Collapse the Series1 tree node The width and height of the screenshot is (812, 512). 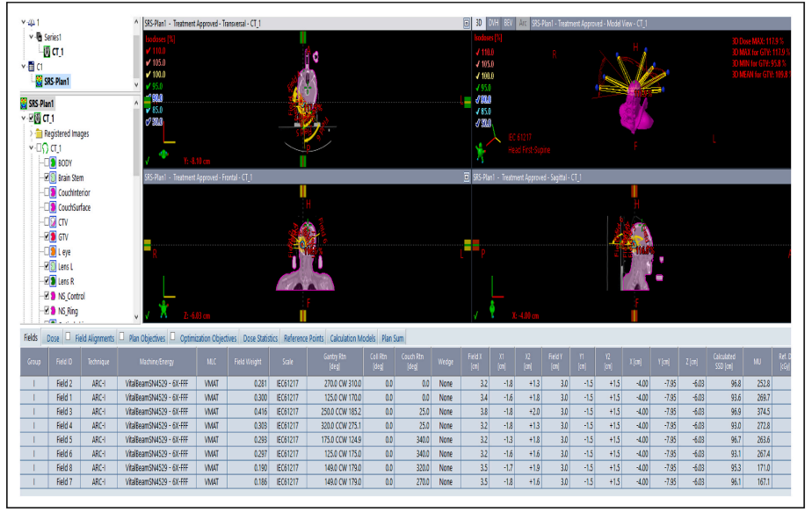click(x=31, y=37)
